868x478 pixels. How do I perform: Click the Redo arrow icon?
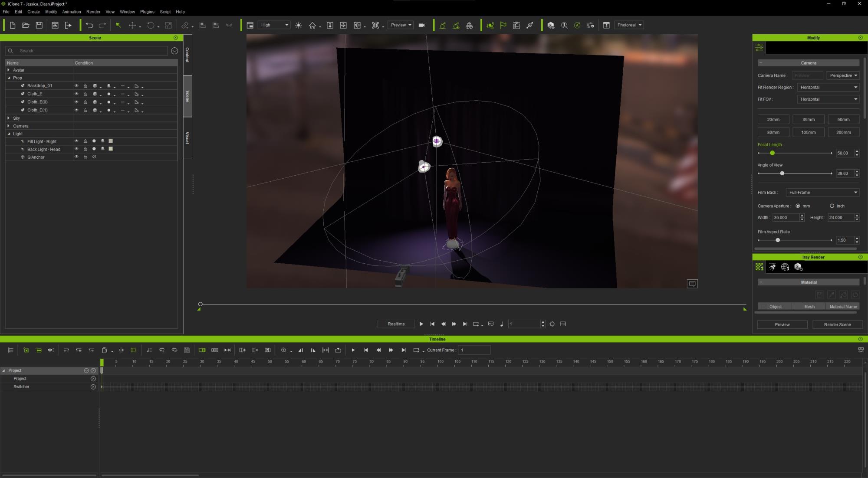[102, 25]
